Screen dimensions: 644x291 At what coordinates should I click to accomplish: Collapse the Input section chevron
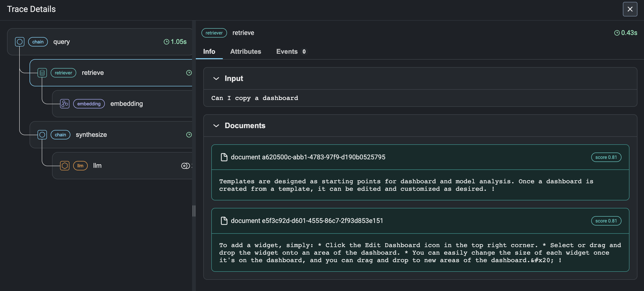216,79
